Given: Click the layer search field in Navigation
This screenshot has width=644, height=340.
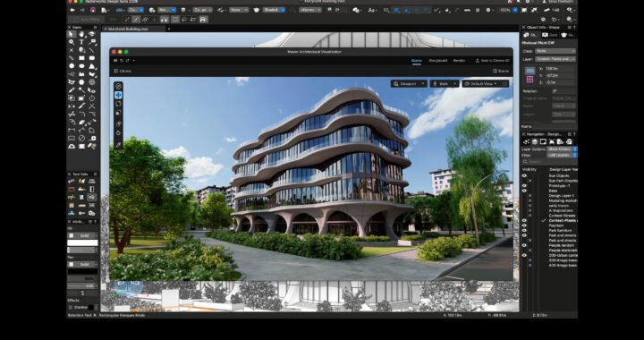Looking at the screenshot, I should [x=549, y=162].
